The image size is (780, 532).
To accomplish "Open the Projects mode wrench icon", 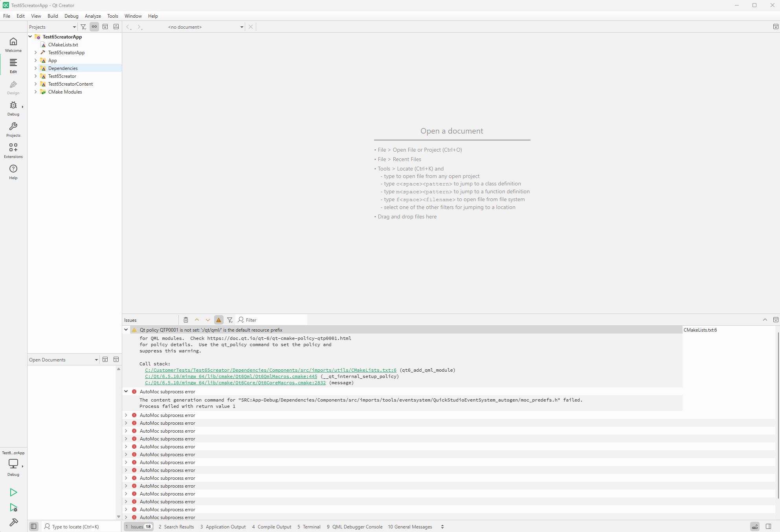I will pos(13,129).
